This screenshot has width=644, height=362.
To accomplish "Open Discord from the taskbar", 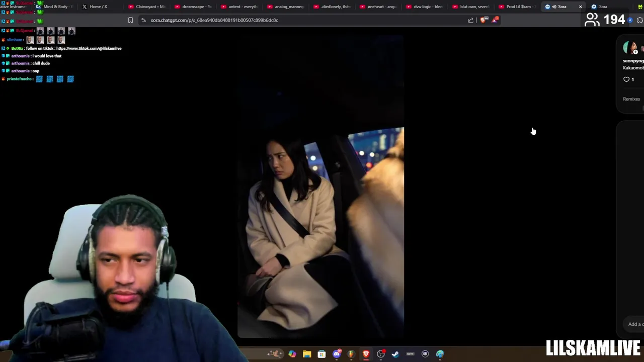I will (337, 354).
